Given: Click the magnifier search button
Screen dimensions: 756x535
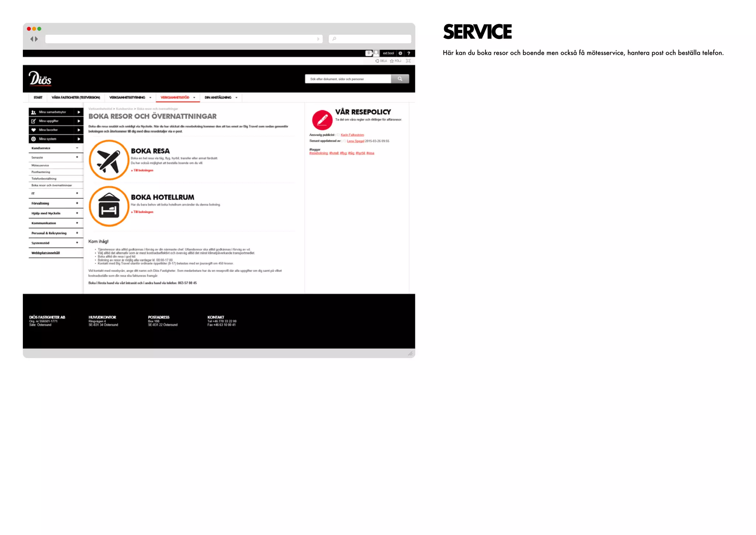Looking at the screenshot, I should [x=400, y=79].
